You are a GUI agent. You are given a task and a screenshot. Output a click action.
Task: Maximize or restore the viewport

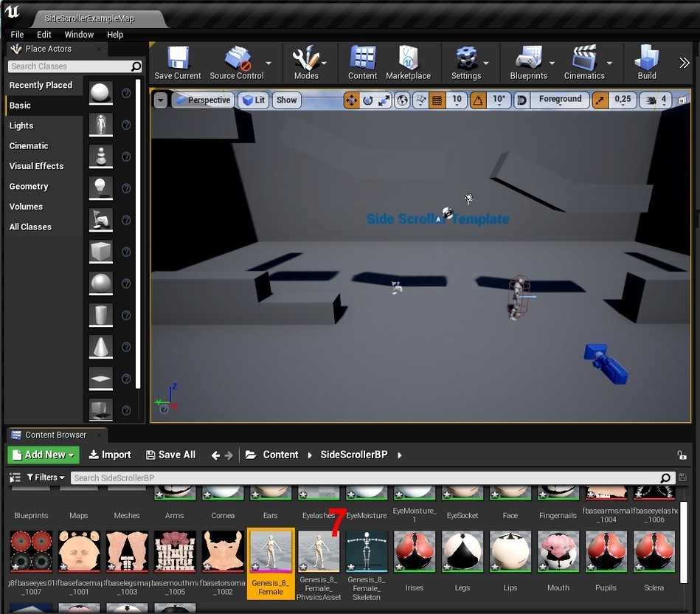tap(682, 100)
